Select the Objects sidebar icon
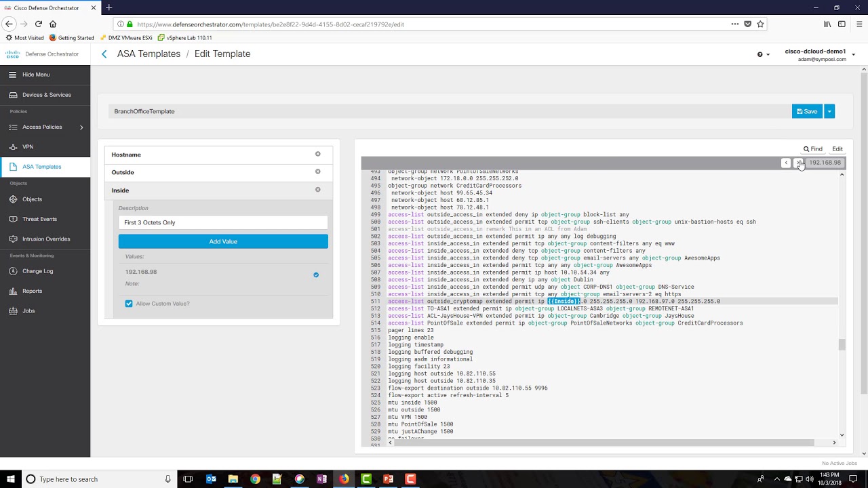 (12, 199)
